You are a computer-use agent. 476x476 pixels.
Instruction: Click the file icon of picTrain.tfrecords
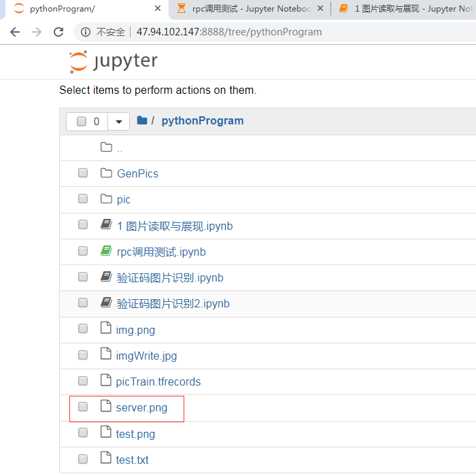point(105,379)
